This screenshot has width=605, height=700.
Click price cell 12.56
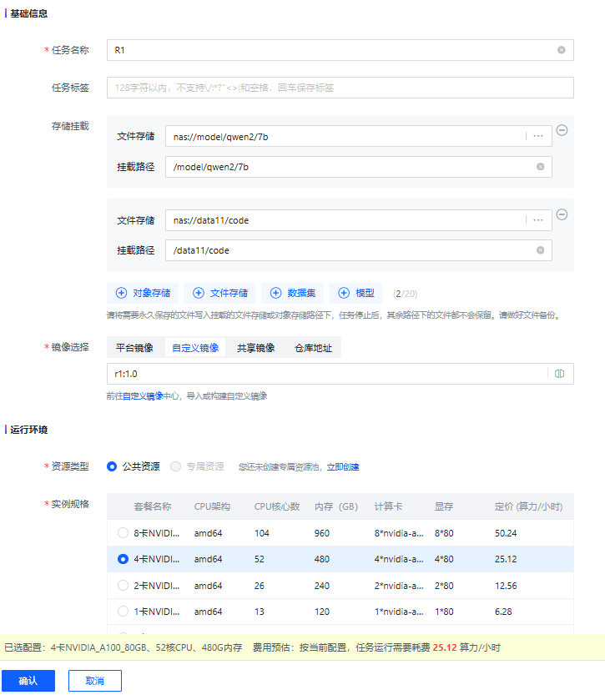click(506, 585)
